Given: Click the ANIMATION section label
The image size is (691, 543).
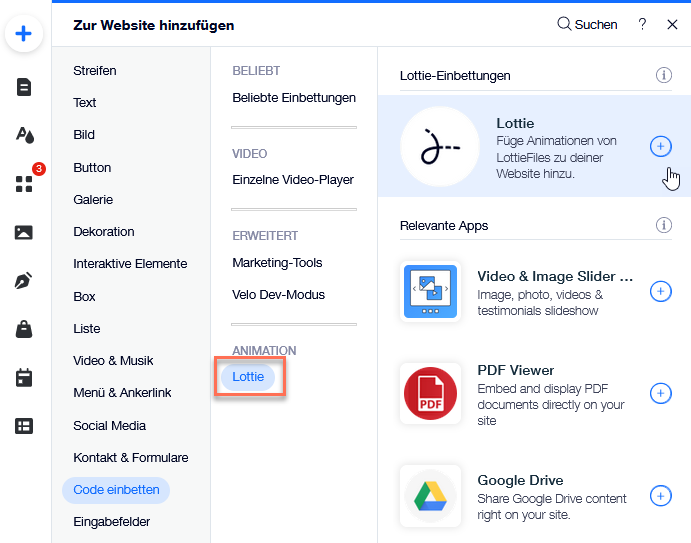Looking at the screenshot, I should [x=264, y=350].
